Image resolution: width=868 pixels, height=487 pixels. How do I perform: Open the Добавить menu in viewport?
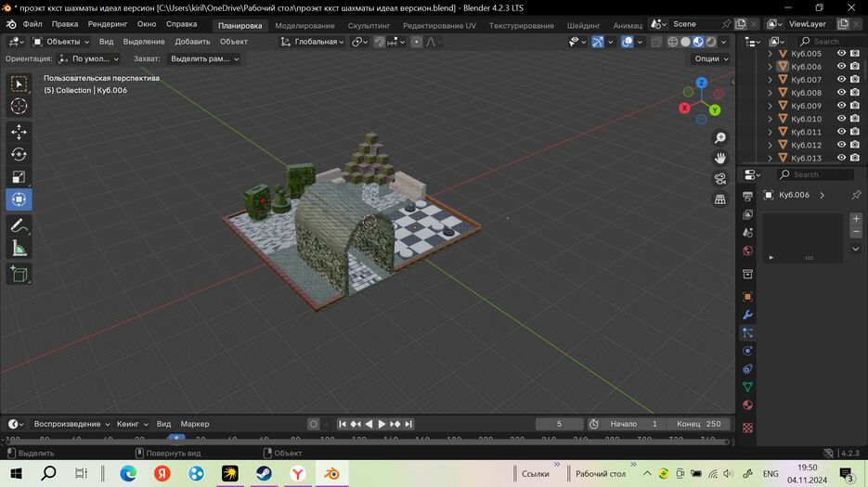point(192,42)
